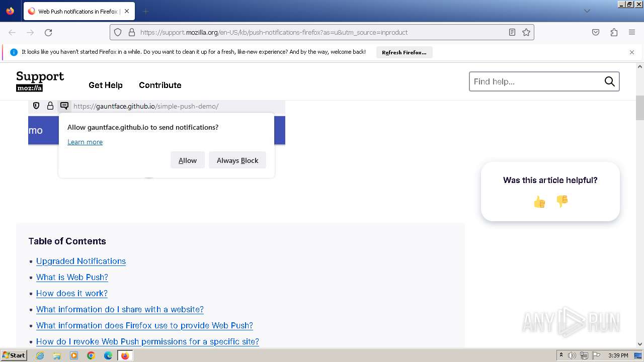
Task: Click the volume speaker tray icon
Action: click(x=572, y=355)
